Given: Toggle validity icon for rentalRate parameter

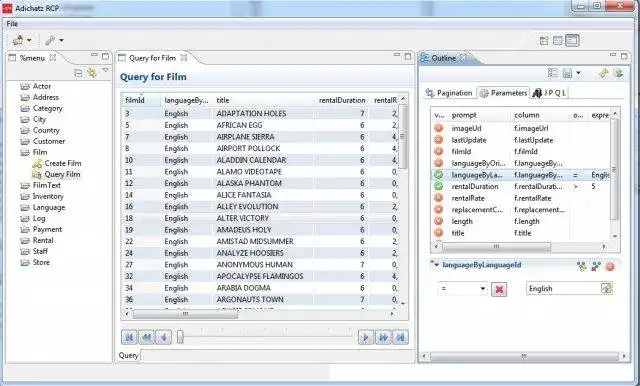Looking at the screenshot, I should pyautogui.click(x=438, y=198).
